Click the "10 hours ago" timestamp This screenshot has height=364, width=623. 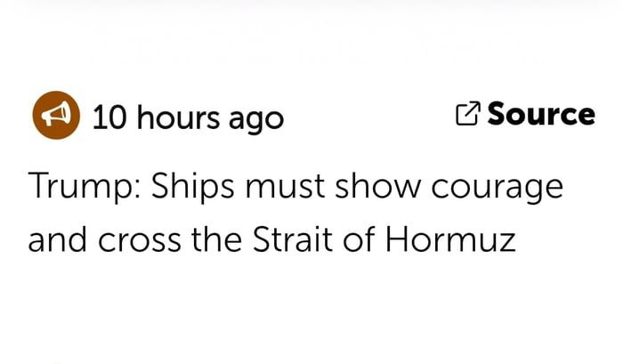188,117
